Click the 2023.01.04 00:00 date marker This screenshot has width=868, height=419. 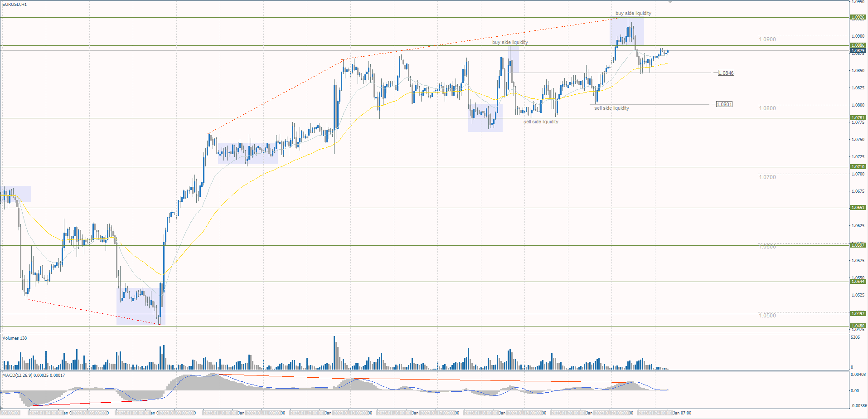click(46, 413)
